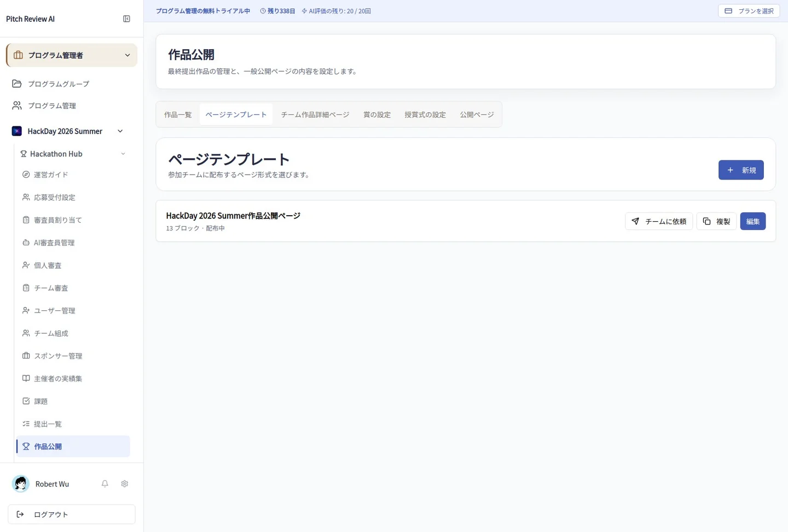
Task: Click 残り338日 trial status text
Action: point(277,11)
